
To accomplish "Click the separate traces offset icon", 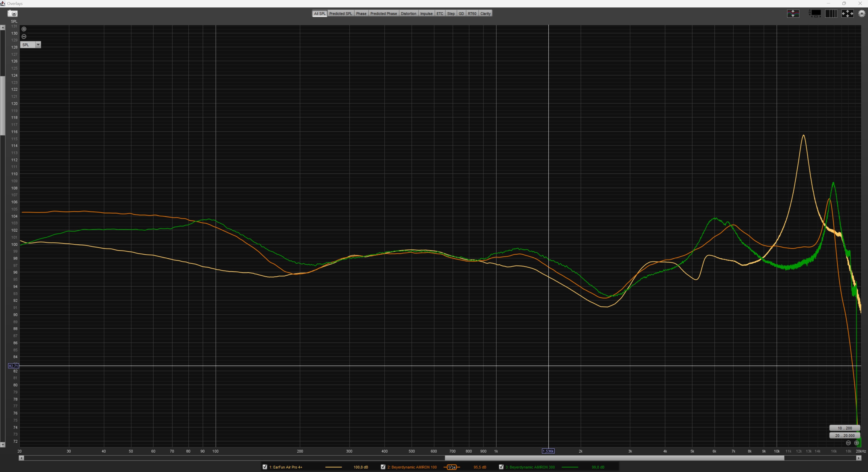I will [x=793, y=14].
